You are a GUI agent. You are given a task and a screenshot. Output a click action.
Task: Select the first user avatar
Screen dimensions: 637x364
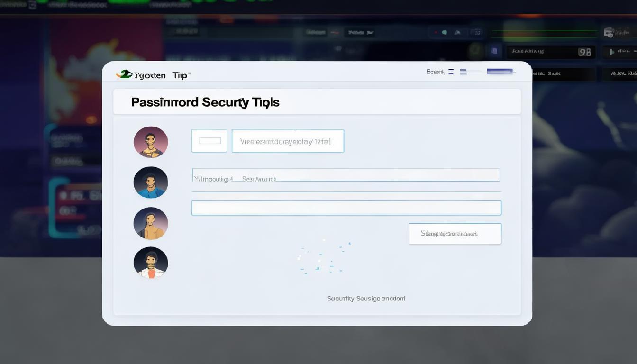(151, 142)
